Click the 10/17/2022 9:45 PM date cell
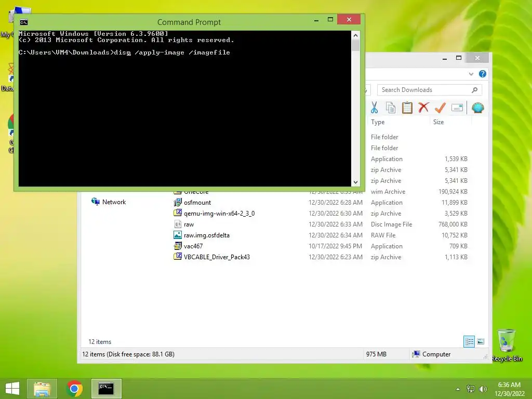This screenshot has width=532, height=399. [335, 246]
